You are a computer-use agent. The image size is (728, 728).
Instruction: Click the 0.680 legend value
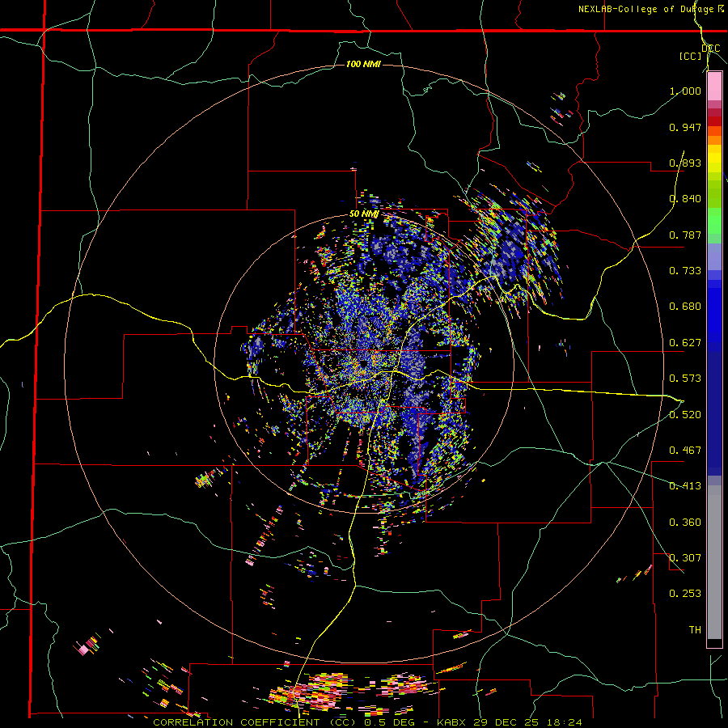tap(685, 307)
